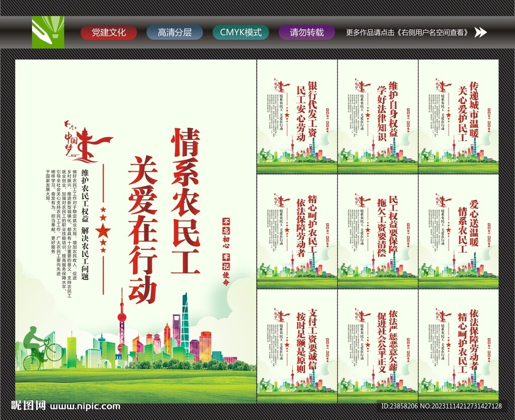Screen dimensions: 515x420
Task: Select the 依法保障劳动者 精心呵护农民工 thumbnail
Action: pos(459,346)
